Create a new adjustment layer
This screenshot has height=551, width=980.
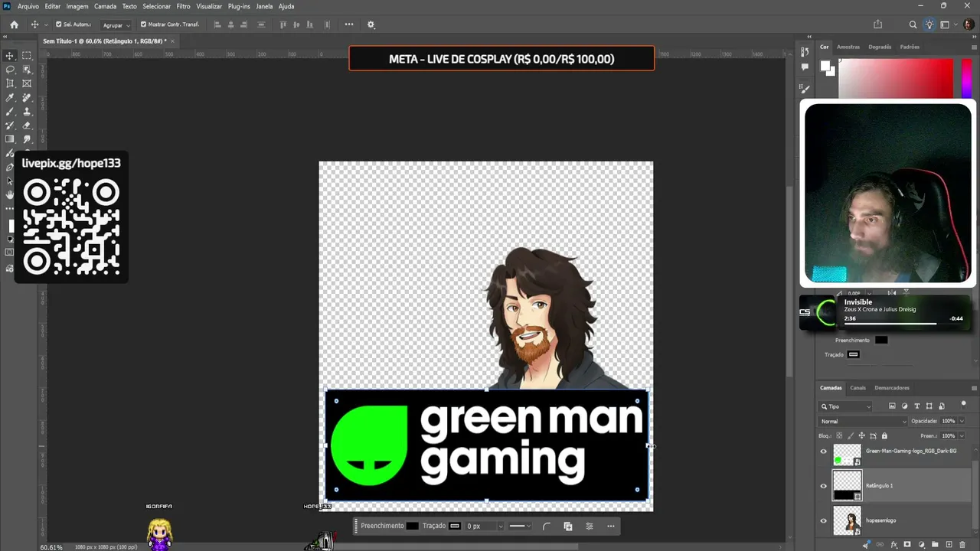tap(921, 544)
